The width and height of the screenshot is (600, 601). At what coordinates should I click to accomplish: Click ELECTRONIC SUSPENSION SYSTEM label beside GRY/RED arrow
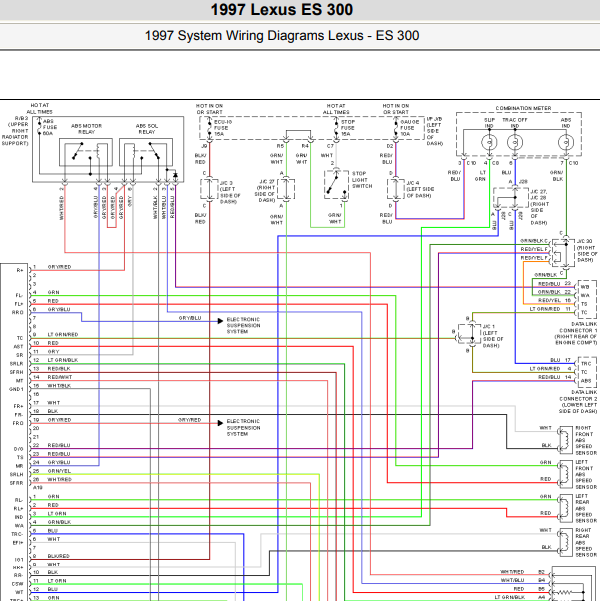coord(243,427)
